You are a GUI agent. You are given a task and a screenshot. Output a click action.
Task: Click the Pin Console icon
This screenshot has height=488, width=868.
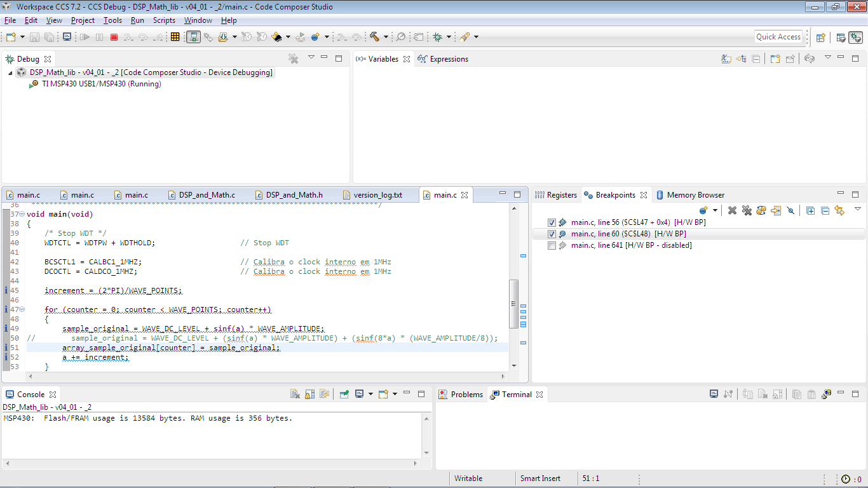[344, 394]
